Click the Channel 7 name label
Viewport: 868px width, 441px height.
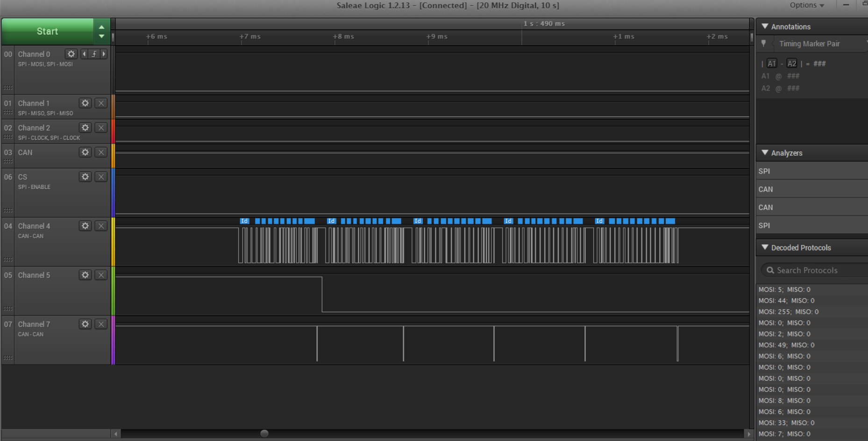[34, 324]
